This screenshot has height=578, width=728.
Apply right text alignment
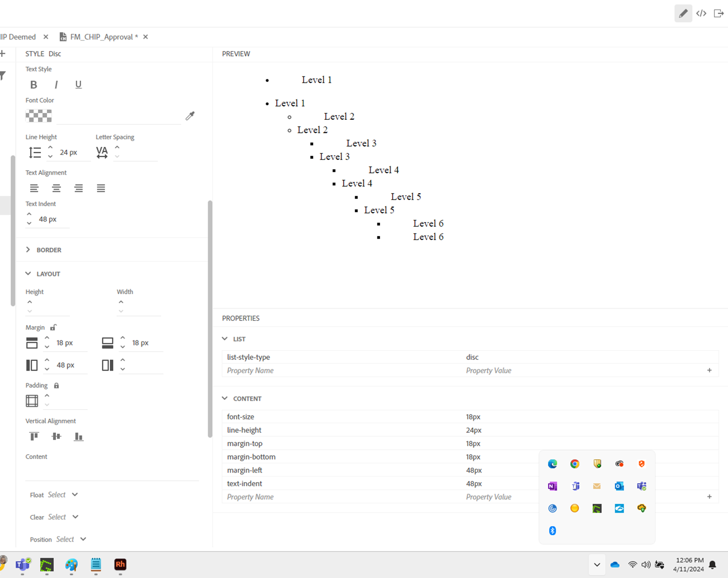(x=78, y=188)
